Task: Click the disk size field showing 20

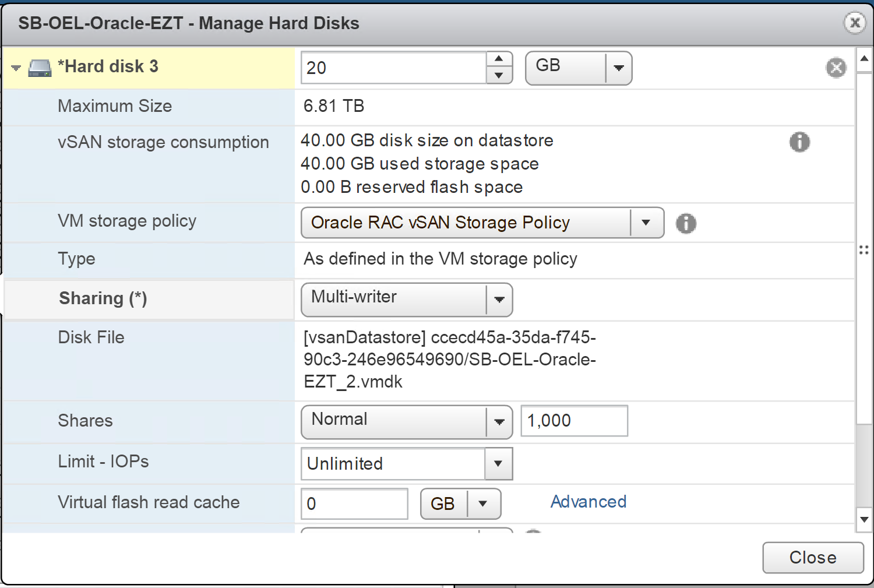Action: (393, 68)
